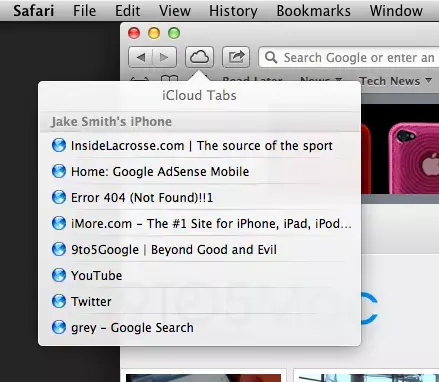Expand the Tech News bookmarks folder
This screenshot has width=439, height=382.
(396, 81)
